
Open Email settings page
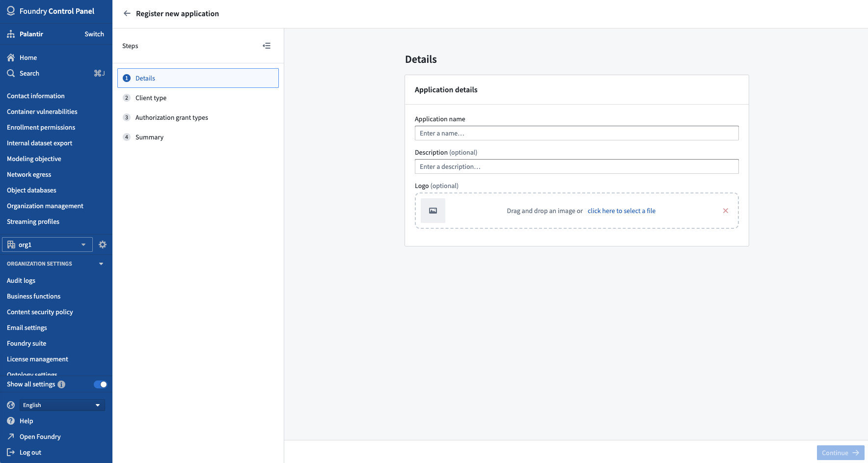tap(27, 327)
